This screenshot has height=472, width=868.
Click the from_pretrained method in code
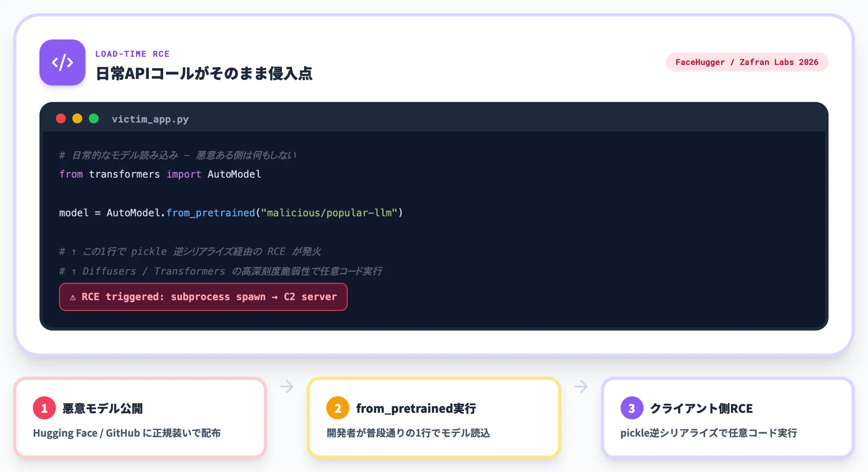click(x=210, y=213)
